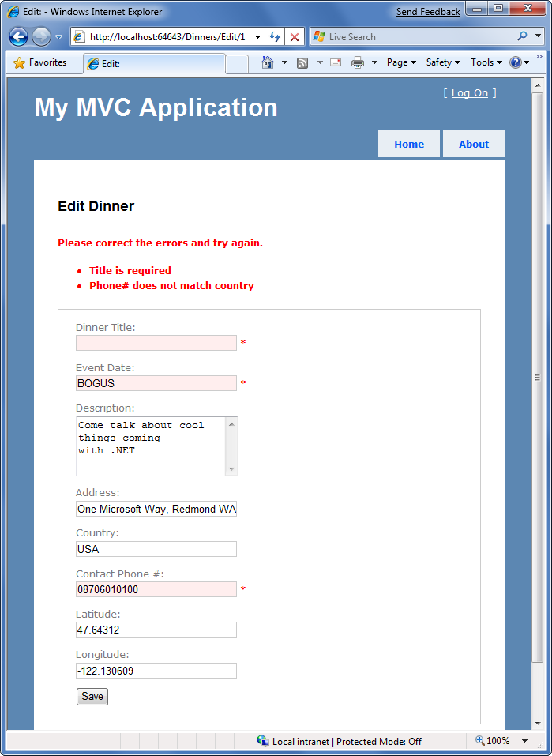The width and height of the screenshot is (552, 756).
Task: Click the 'My MVC Application' title
Action: [x=156, y=107]
